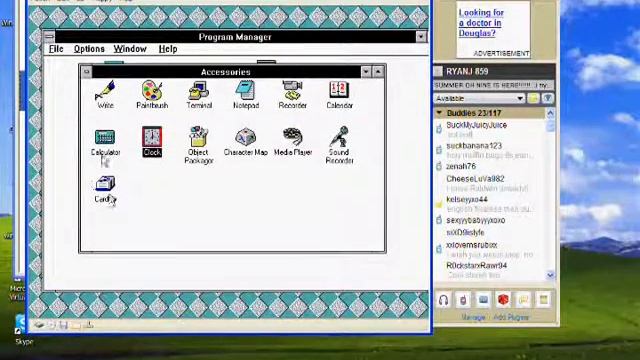Viewport: 640px width, 360px height.
Task: Click buddy list scrollbar down arrow
Action: 550,275
